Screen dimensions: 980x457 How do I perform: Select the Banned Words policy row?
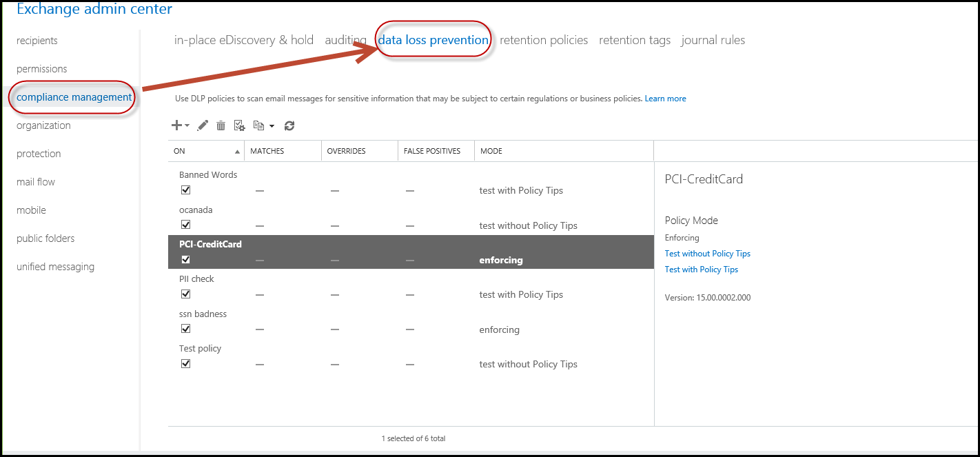pyautogui.click(x=411, y=183)
